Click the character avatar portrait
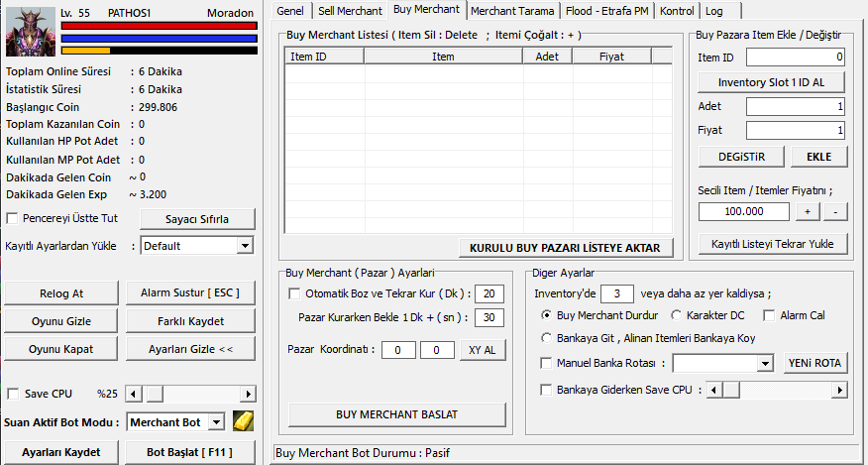Screen dimensions: 868x465 (x=31, y=31)
